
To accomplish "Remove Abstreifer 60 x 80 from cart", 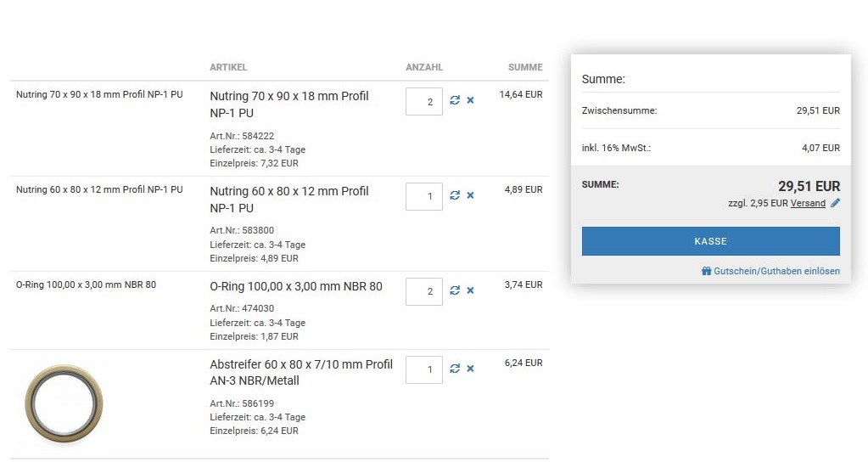I will (470, 369).
